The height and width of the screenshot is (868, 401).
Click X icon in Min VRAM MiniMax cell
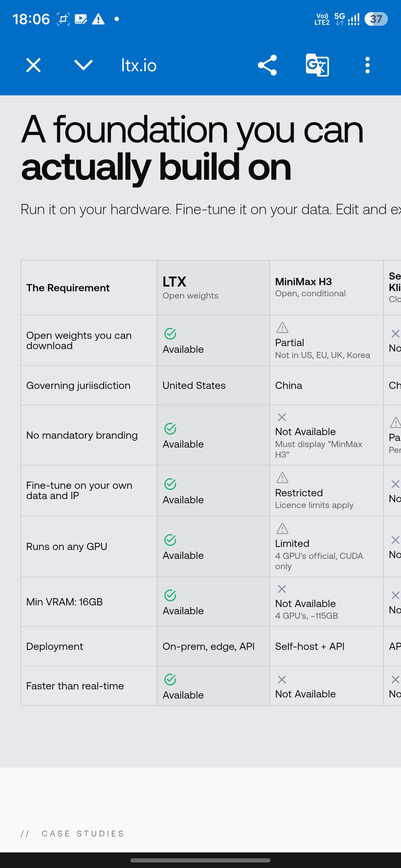[282, 589]
